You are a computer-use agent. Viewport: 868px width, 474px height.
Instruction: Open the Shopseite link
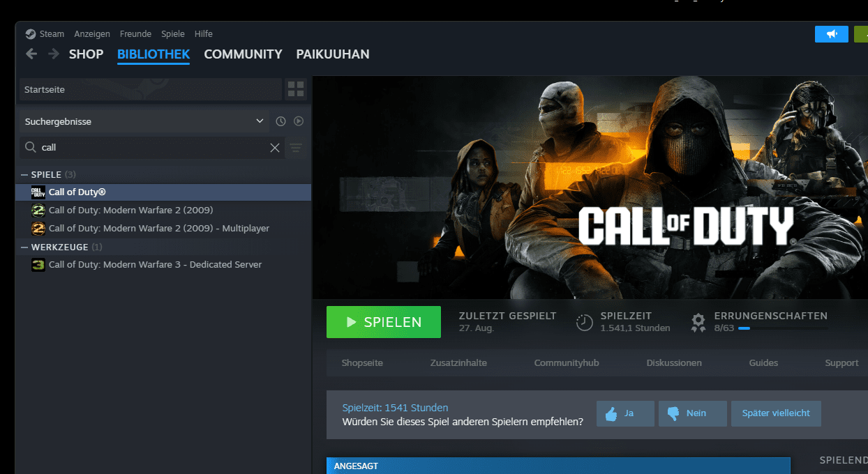(x=362, y=362)
